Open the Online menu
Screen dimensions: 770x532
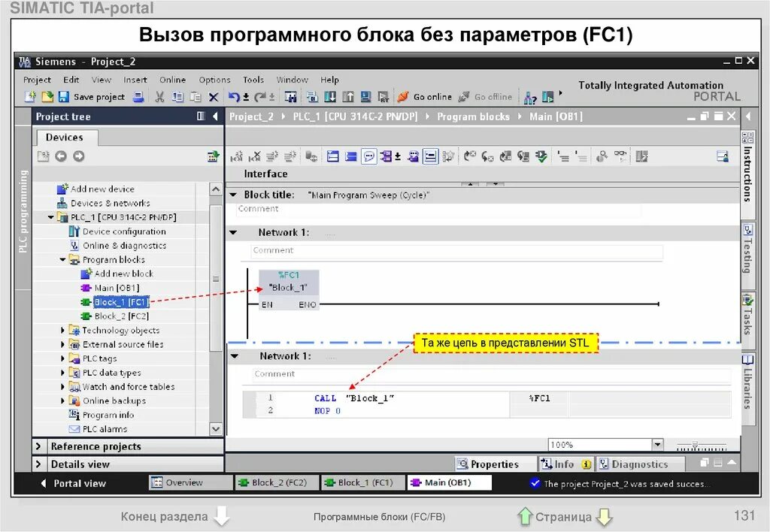pyautogui.click(x=172, y=80)
